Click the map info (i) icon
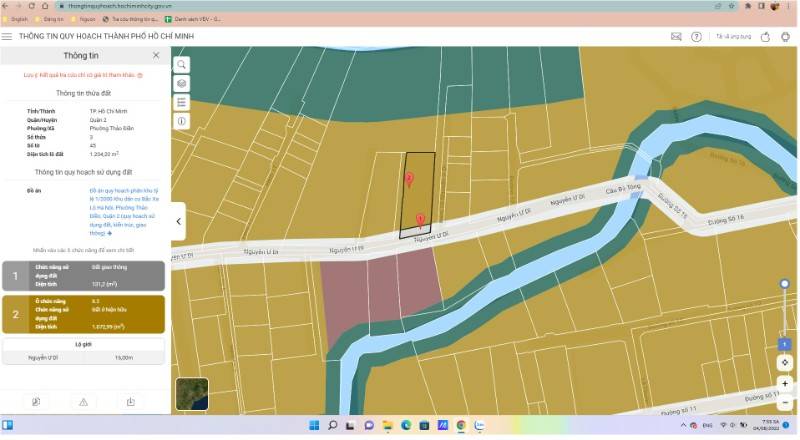800x440 pixels. point(181,121)
